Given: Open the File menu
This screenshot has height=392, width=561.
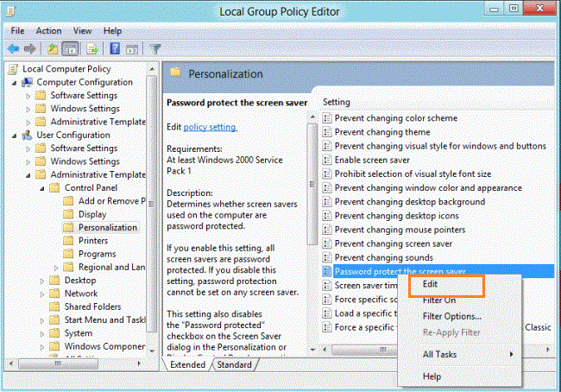Looking at the screenshot, I should (17, 31).
